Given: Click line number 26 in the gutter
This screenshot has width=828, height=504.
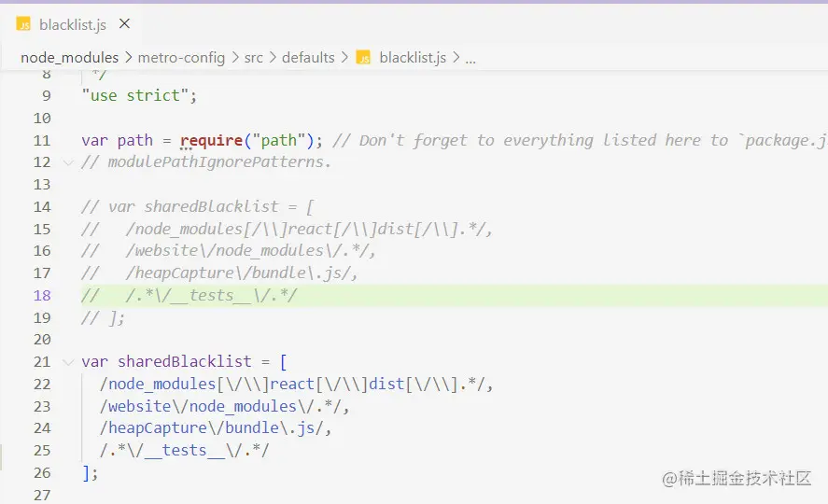Looking at the screenshot, I should (x=42, y=473).
